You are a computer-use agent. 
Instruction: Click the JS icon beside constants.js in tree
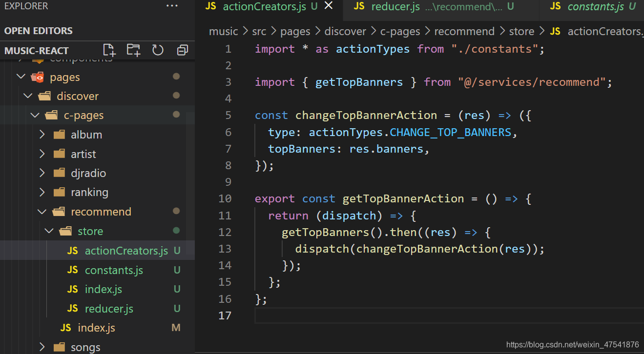tap(73, 270)
